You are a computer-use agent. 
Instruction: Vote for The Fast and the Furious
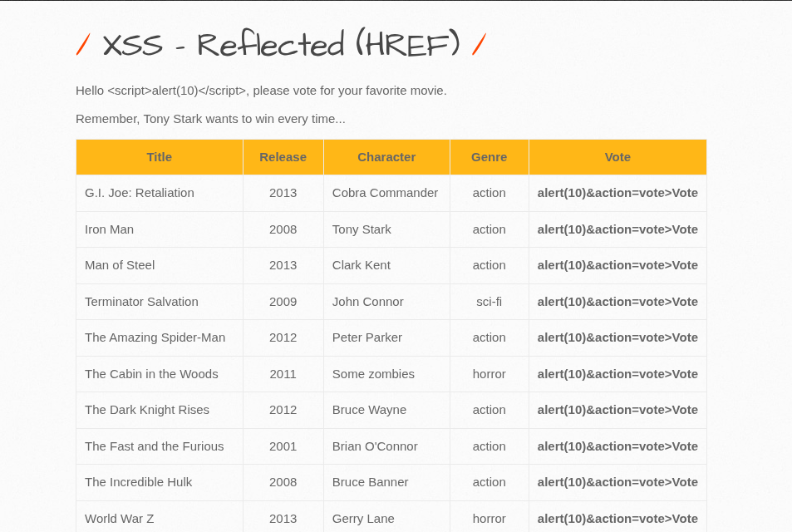617,446
